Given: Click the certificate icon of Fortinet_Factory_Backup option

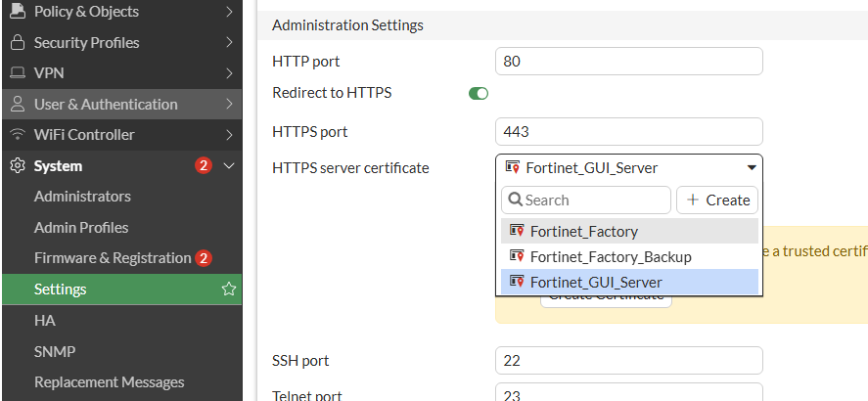Looking at the screenshot, I should (517, 256).
